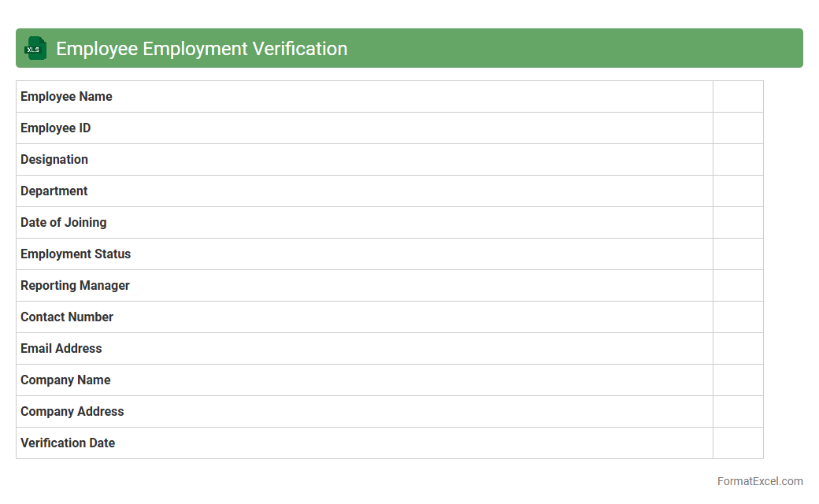This screenshot has height=504, width=819.
Task: Click the blank Verification Date value cell
Action: pos(738,443)
